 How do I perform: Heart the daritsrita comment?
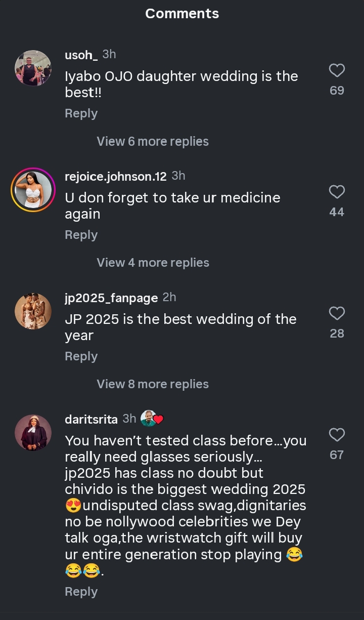[337, 435]
